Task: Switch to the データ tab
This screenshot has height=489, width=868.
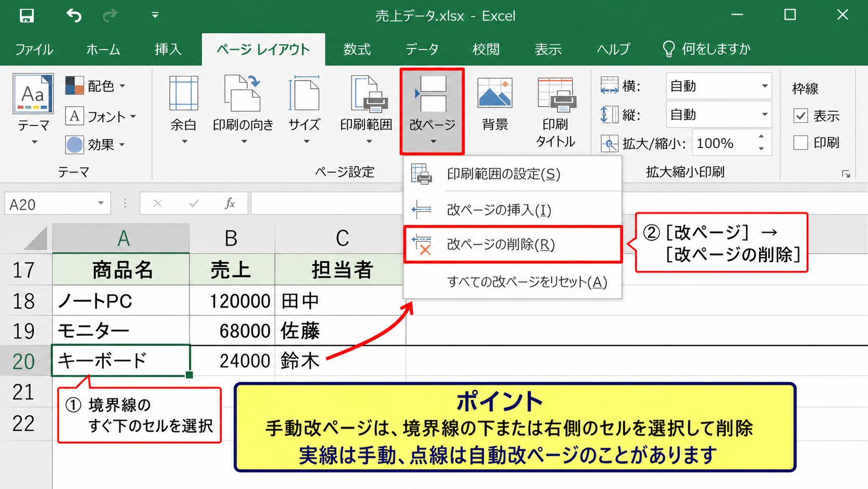Action: pos(422,49)
